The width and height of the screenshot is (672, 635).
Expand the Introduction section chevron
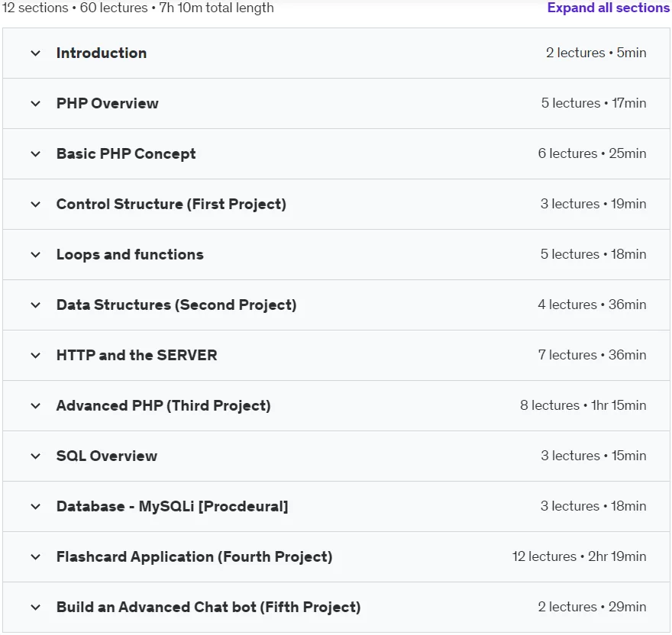[36, 53]
